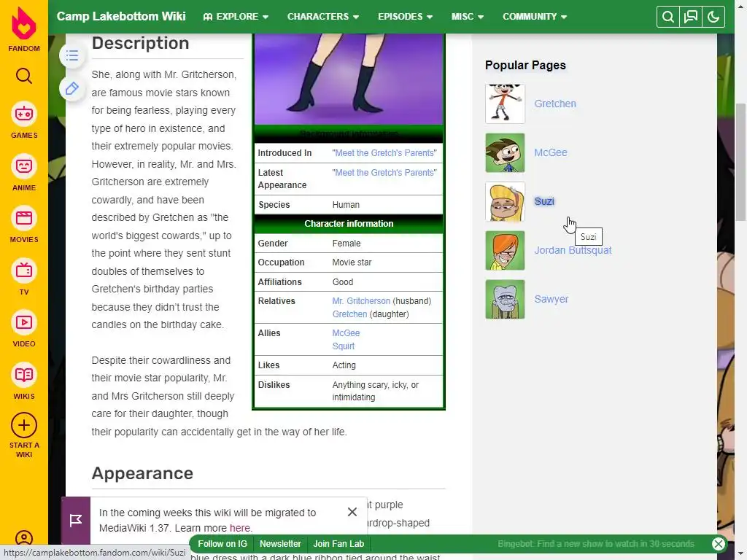Image resolution: width=747 pixels, height=560 pixels.
Task: Open Jordan Buttsquat page link
Action: point(573,251)
